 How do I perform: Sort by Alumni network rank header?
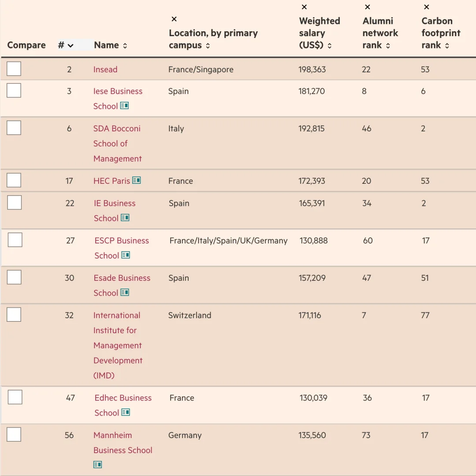tap(388, 46)
